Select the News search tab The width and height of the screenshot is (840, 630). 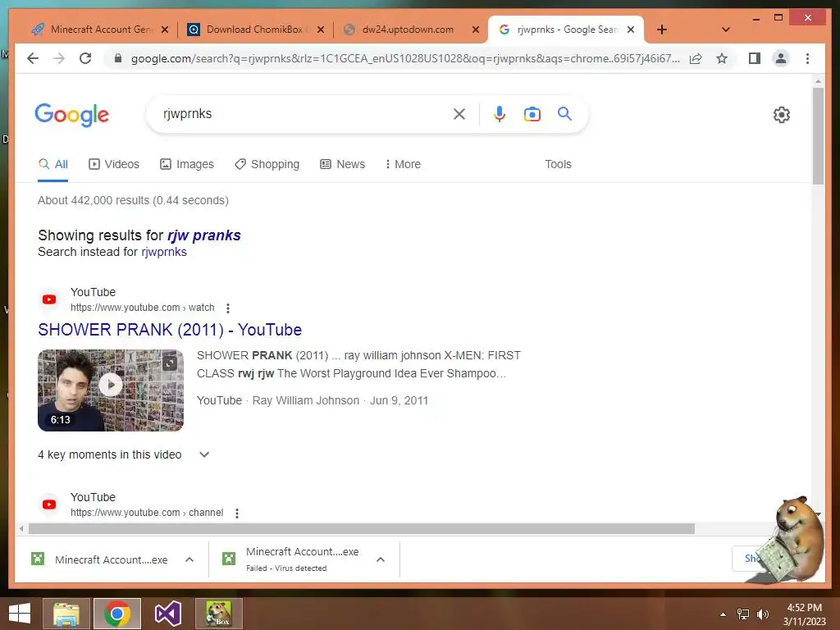click(342, 164)
